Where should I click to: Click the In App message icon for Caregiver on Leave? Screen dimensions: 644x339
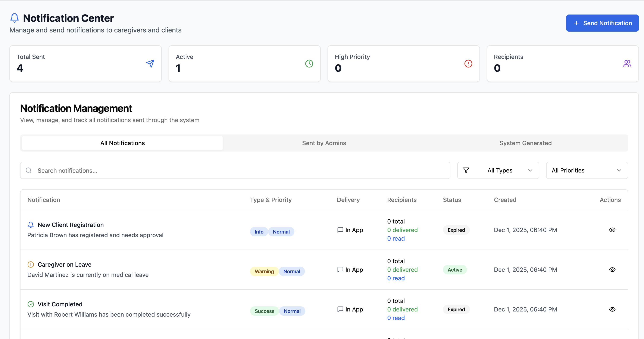point(340,269)
